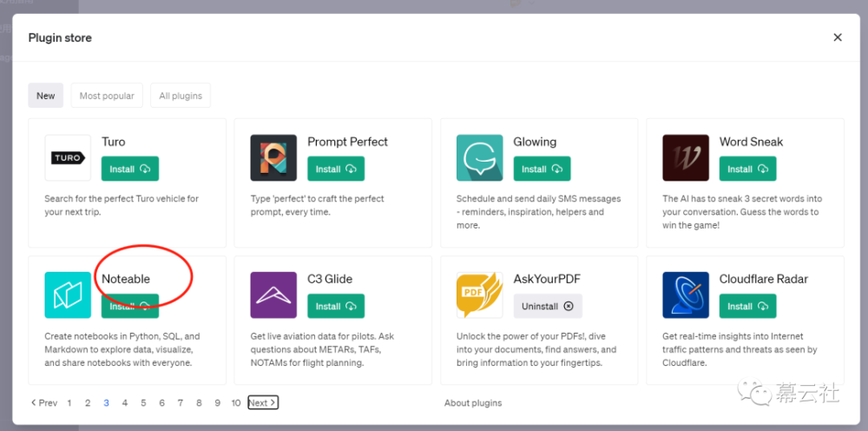Click the C3 Glide plugin logo
868x431 pixels.
click(273, 295)
